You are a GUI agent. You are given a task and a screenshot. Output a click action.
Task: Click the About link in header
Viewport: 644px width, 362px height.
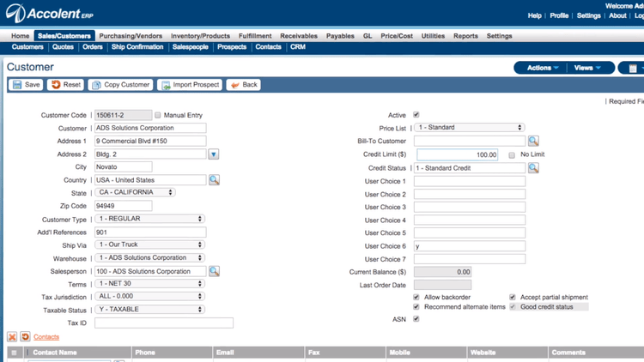[617, 15]
